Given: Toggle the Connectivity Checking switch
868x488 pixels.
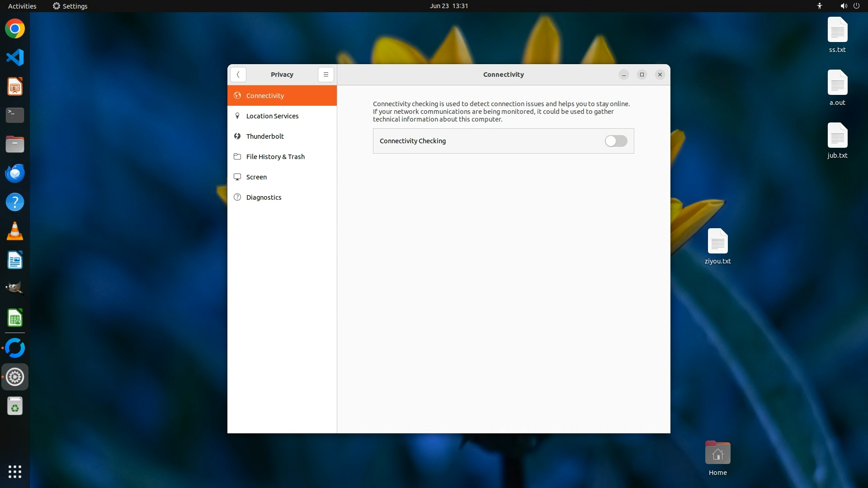Looking at the screenshot, I should [616, 141].
